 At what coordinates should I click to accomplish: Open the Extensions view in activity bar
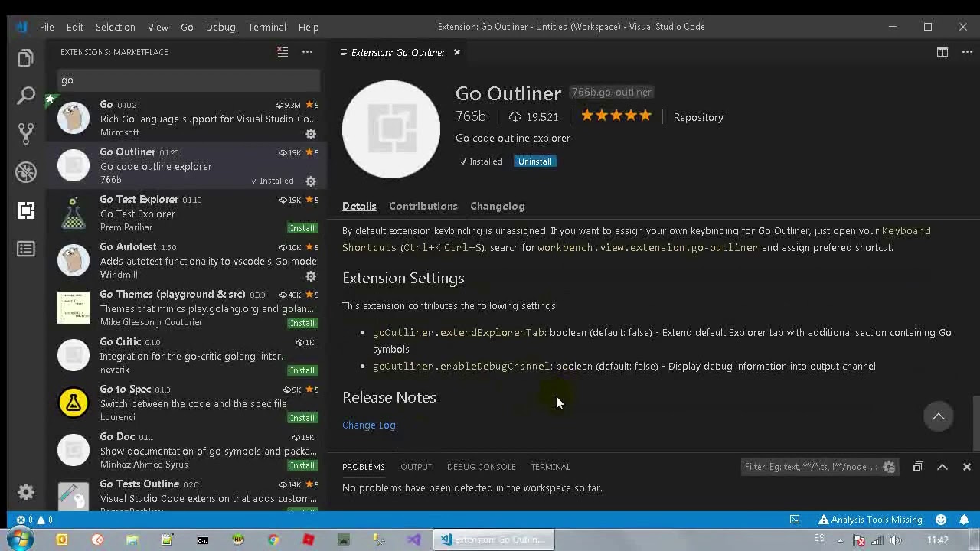pyautogui.click(x=26, y=210)
